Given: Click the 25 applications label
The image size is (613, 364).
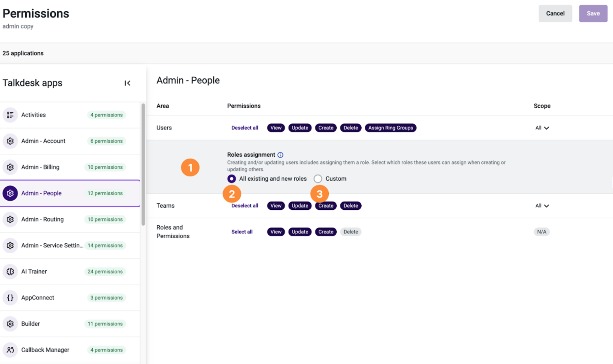Looking at the screenshot, I should click(x=23, y=53).
